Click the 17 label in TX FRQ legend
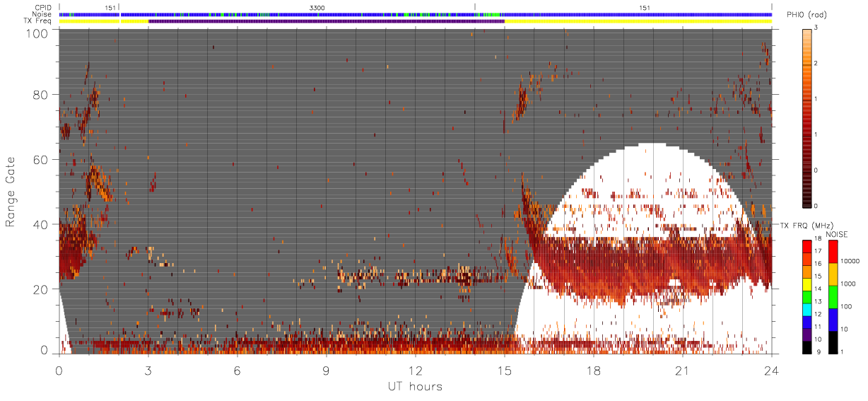Image resolution: width=868 pixels, height=401 pixels. click(816, 251)
